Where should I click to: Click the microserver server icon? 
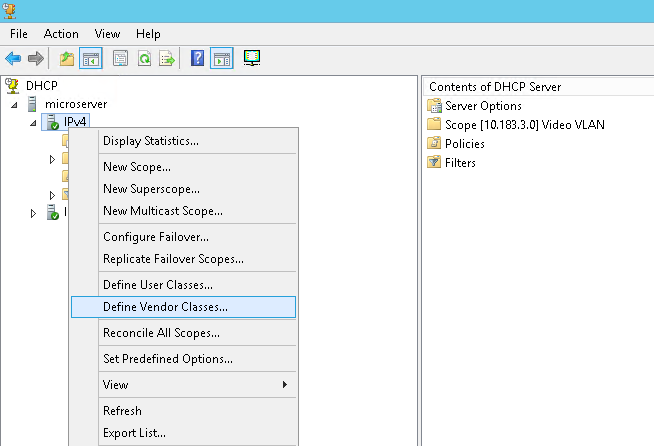point(32,104)
